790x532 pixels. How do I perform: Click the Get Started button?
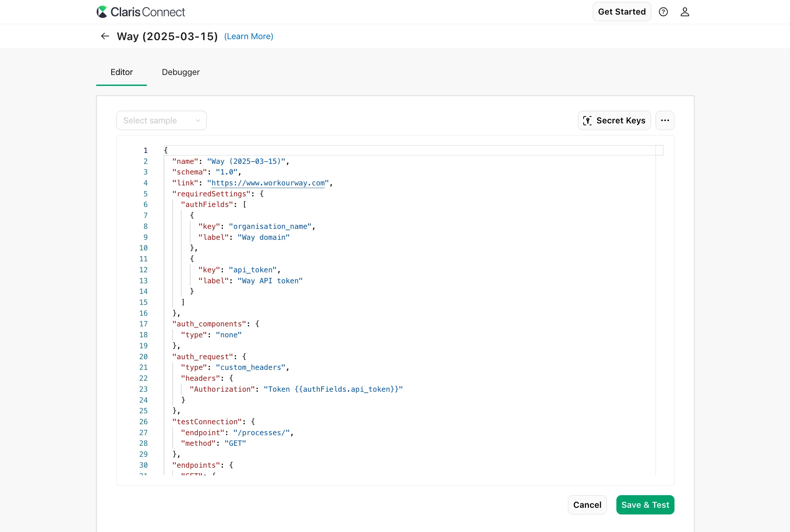621,11
